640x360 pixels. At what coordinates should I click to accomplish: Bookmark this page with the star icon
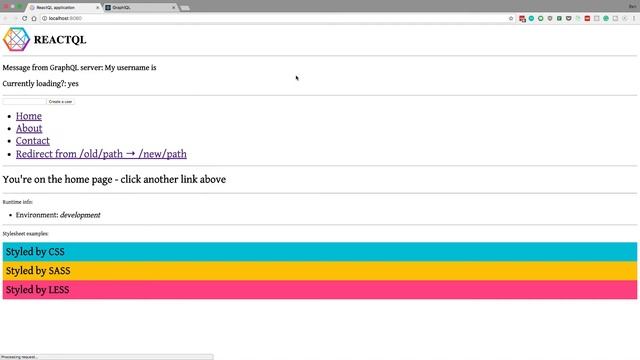[x=511, y=18]
